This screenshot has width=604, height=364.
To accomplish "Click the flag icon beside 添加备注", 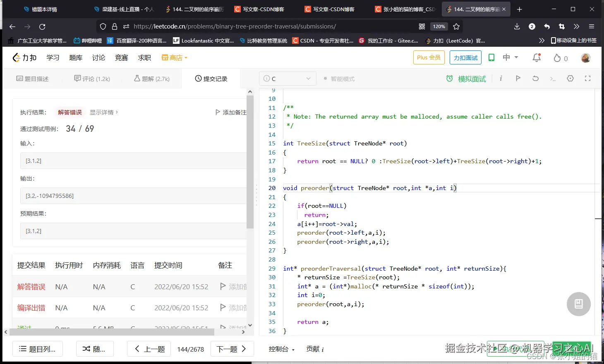I will point(218,112).
